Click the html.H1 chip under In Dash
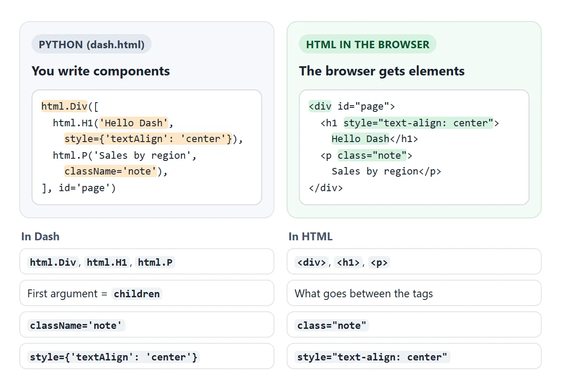Viewport: 561px width, 392px height. click(107, 263)
